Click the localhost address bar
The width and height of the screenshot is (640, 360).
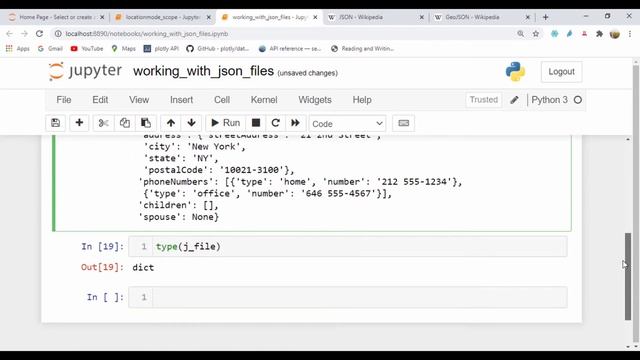pyautogui.click(x=282, y=34)
